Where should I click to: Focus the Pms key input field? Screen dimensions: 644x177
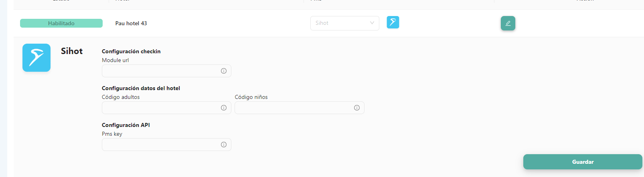click(x=166, y=145)
